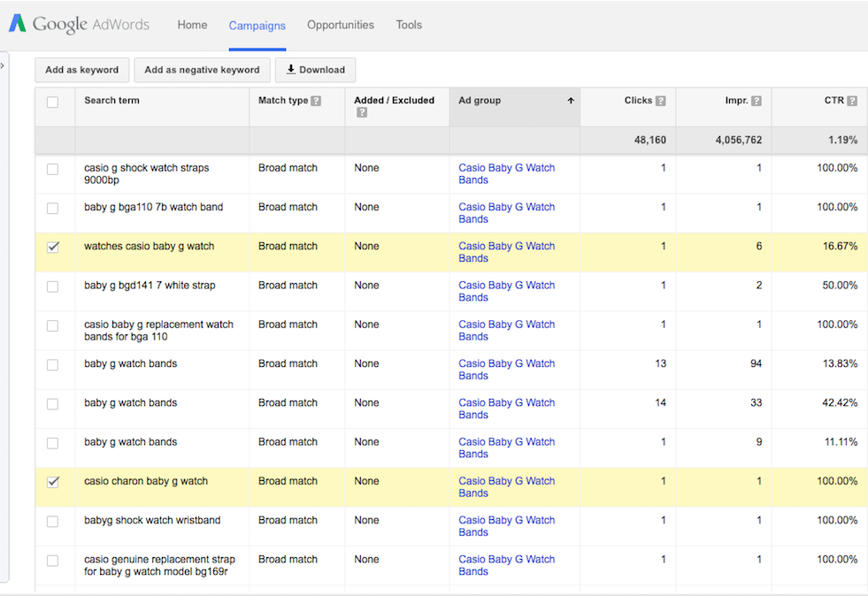Viewport: 868px width, 596px height.
Task: Open the Campaigns tab
Action: (x=257, y=26)
